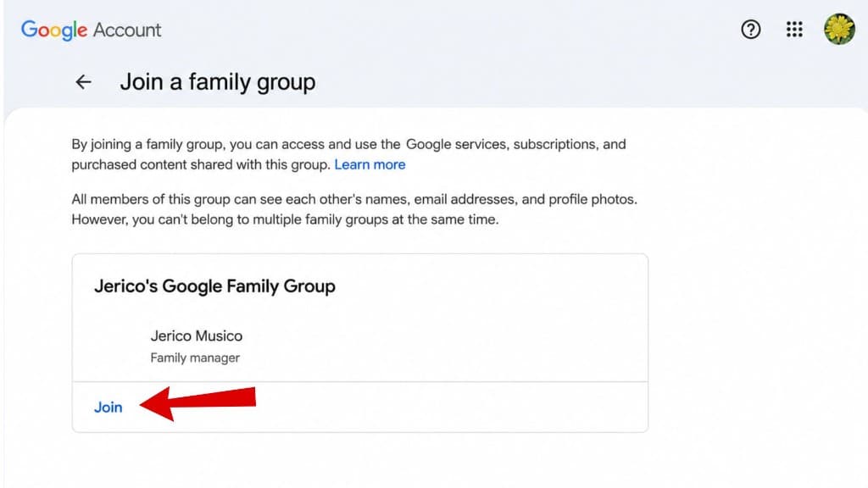
Task: Open the flower profile avatar
Action: click(839, 30)
